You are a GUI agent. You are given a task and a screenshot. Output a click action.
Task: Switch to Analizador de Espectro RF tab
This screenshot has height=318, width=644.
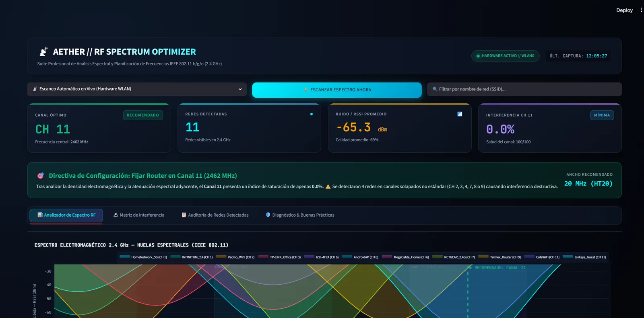[x=66, y=215]
